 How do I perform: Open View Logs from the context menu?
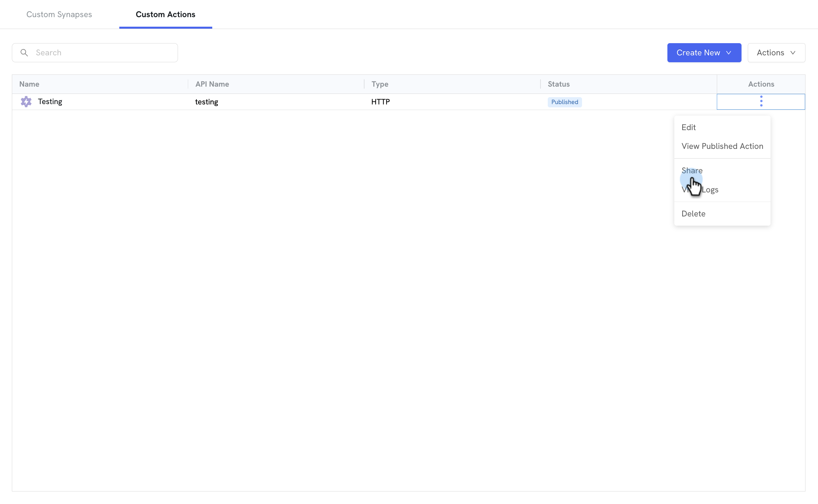click(722, 190)
